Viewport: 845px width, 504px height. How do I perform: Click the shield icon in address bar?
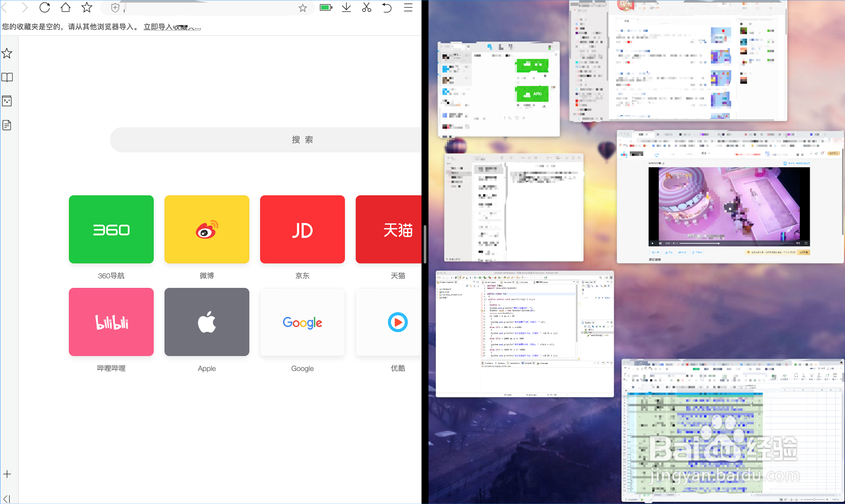coord(115,8)
